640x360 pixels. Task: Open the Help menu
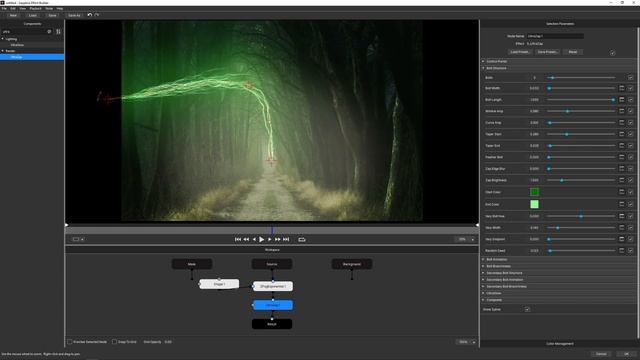(60, 8)
